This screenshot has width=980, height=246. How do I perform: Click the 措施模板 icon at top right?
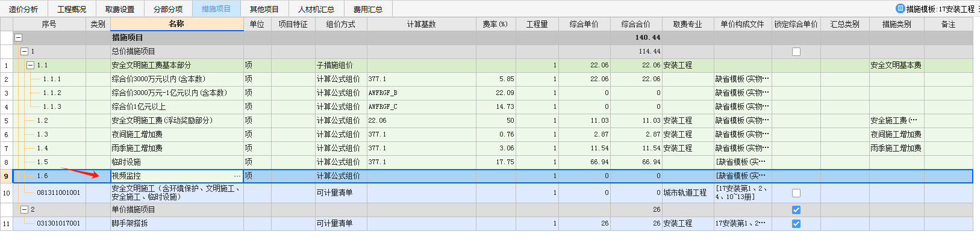click(x=900, y=8)
